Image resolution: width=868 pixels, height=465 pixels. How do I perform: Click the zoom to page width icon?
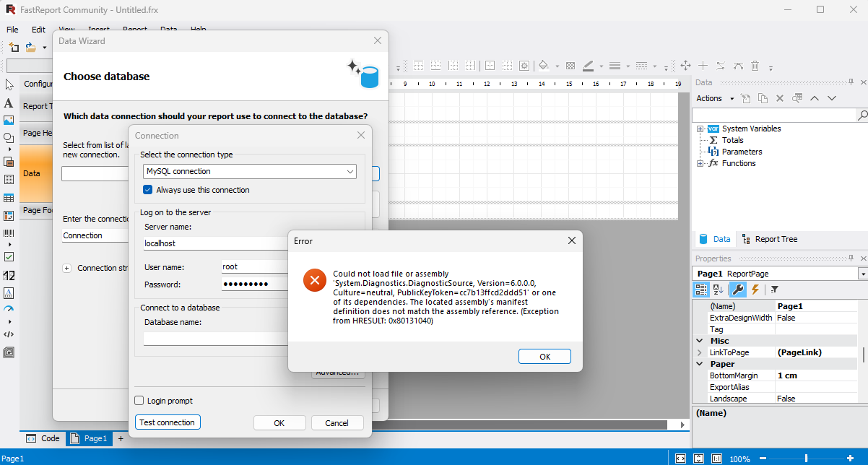point(680,459)
